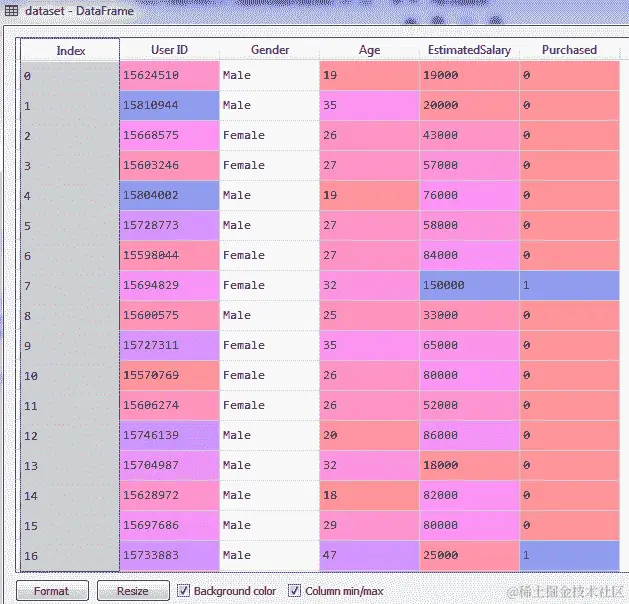629x604 pixels.
Task: Click EstimatedSalary cell 20000
Action: 469,105
